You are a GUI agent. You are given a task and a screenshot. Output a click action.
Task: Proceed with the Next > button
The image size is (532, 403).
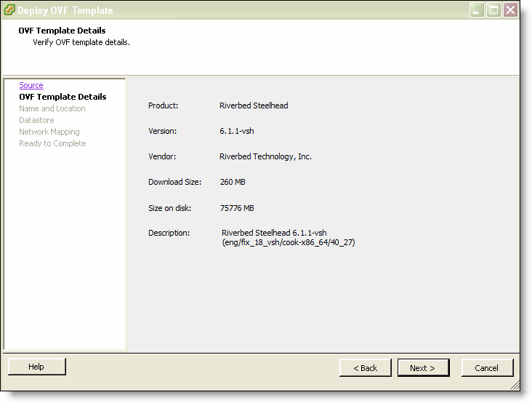click(424, 368)
